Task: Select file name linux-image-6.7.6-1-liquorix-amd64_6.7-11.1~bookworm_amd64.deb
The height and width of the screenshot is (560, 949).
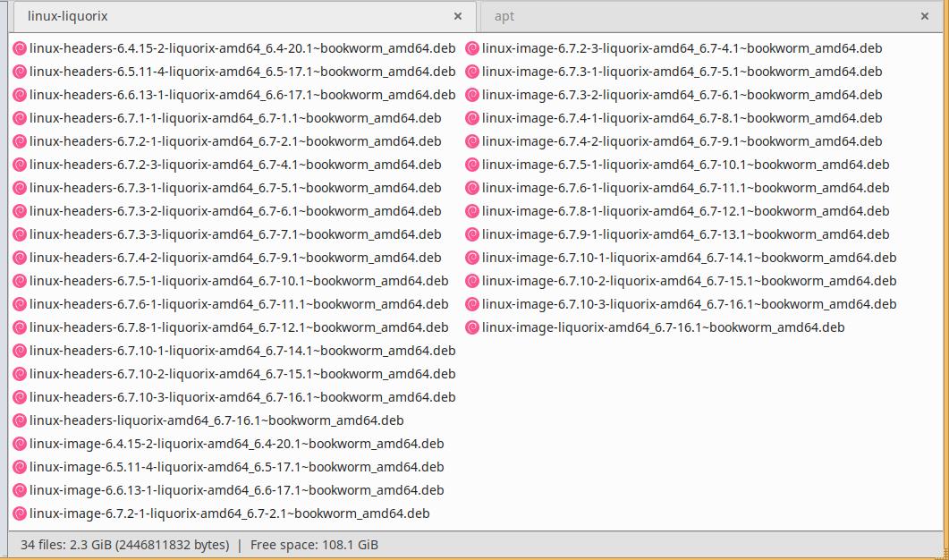Action: click(x=686, y=188)
